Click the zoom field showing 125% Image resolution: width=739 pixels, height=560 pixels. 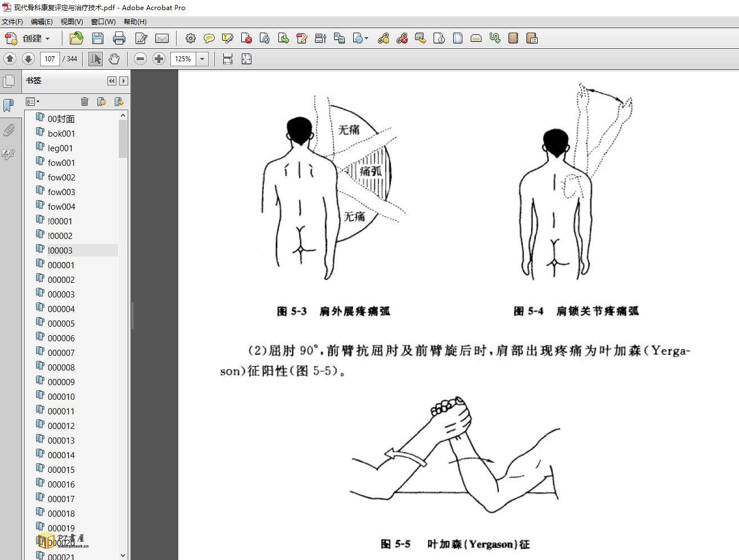183,58
